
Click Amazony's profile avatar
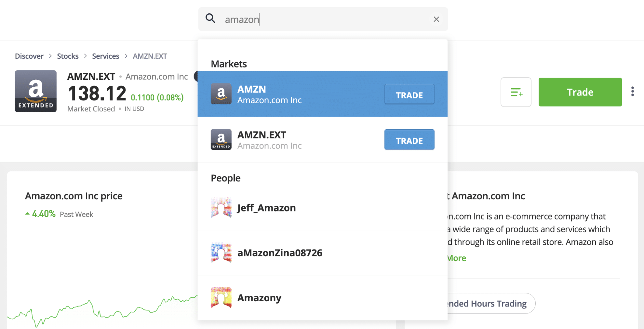[x=221, y=297]
